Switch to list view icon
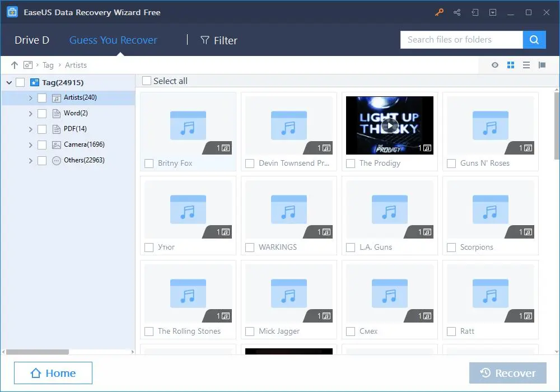The width and height of the screenshot is (560, 392). coord(526,65)
